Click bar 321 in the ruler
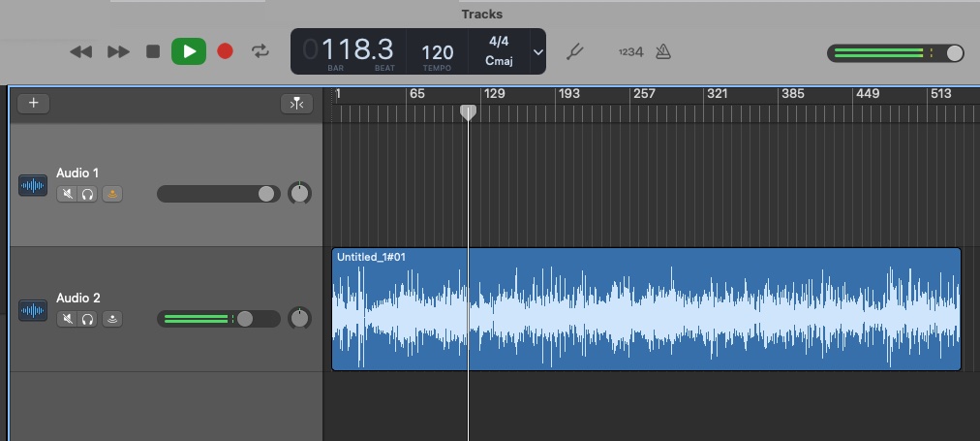The width and height of the screenshot is (980, 441). click(717, 94)
